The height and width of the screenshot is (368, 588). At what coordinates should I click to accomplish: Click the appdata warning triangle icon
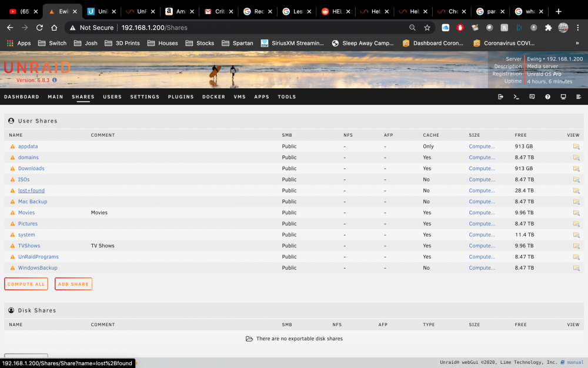12,147
